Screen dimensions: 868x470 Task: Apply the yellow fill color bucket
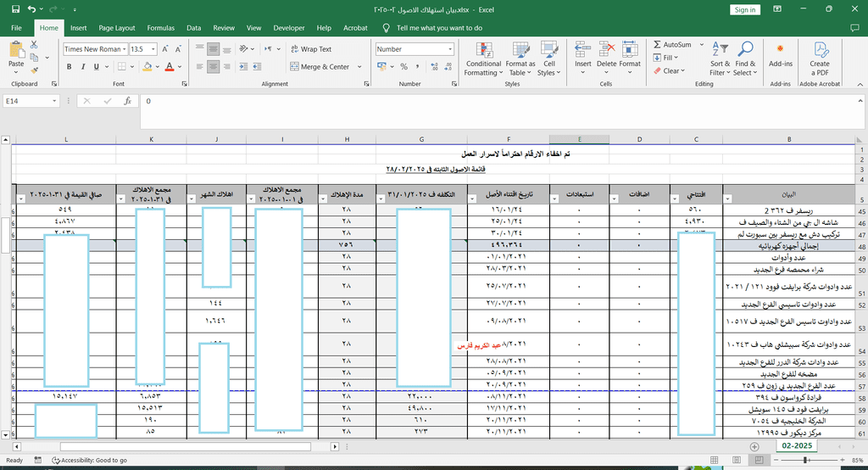(x=147, y=66)
